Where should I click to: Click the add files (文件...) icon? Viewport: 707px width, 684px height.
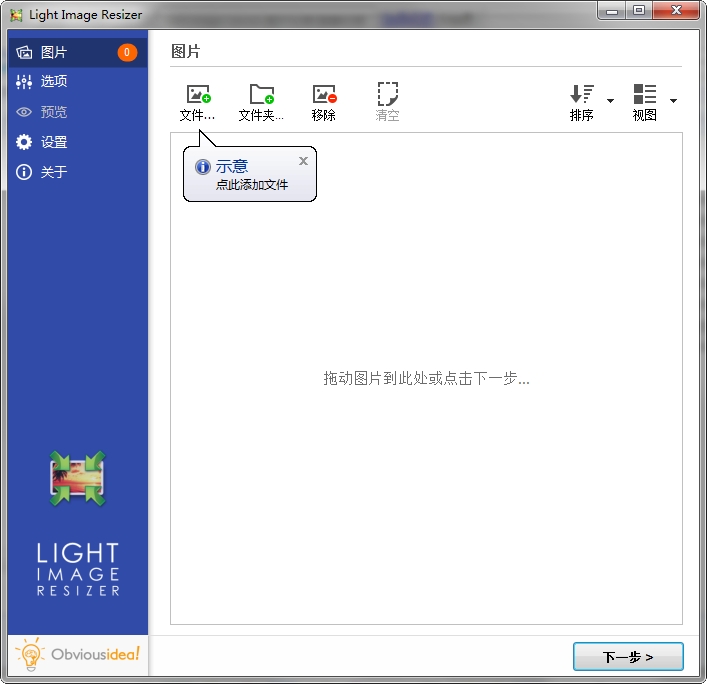(x=198, y=95)
